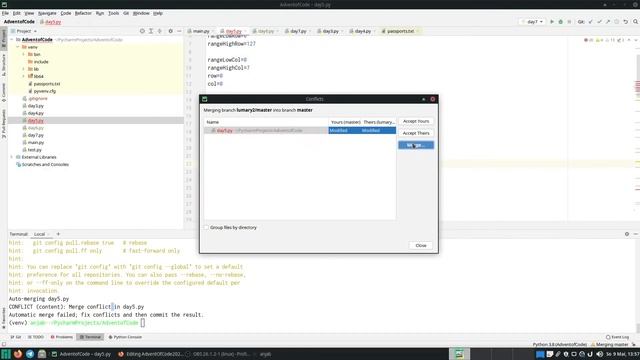Open Commit tool window sidebar
This screenshot has width=640, height=360.
pos(4,92)
